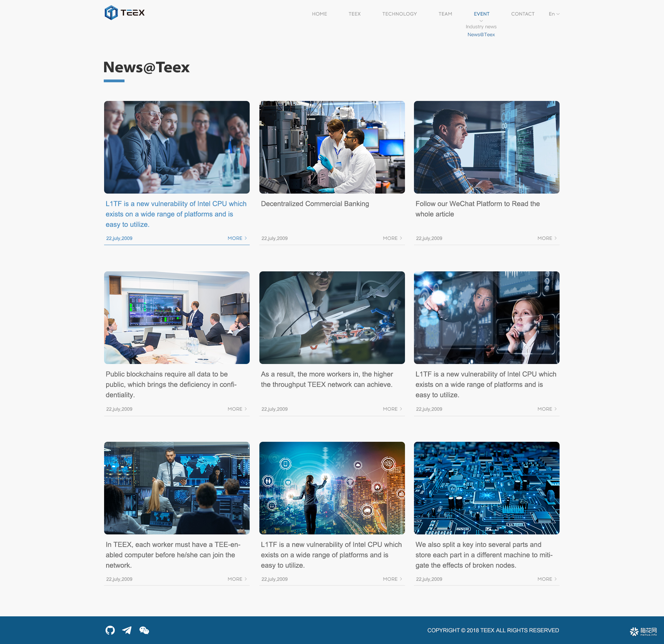This screenshot has width=664, height=644.
Task: Click MORE under WeChat Platform article
Action: pos(547,238)
